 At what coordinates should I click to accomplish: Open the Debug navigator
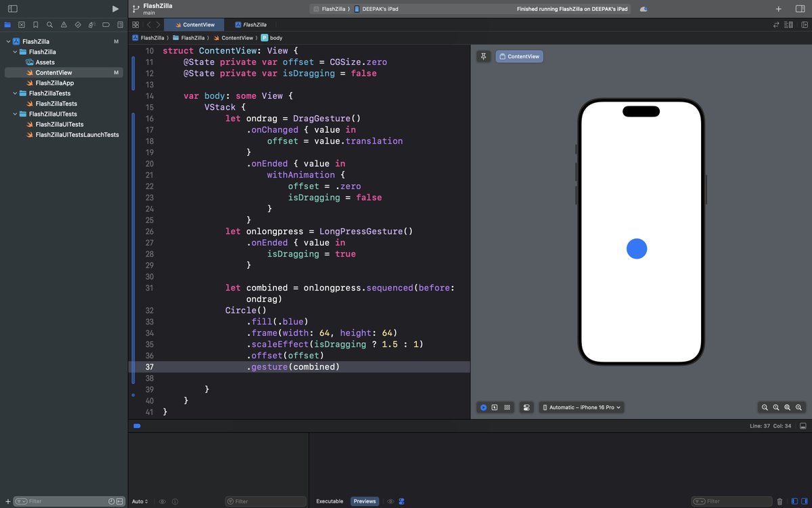pyautogui.click(x=91, y=24)
